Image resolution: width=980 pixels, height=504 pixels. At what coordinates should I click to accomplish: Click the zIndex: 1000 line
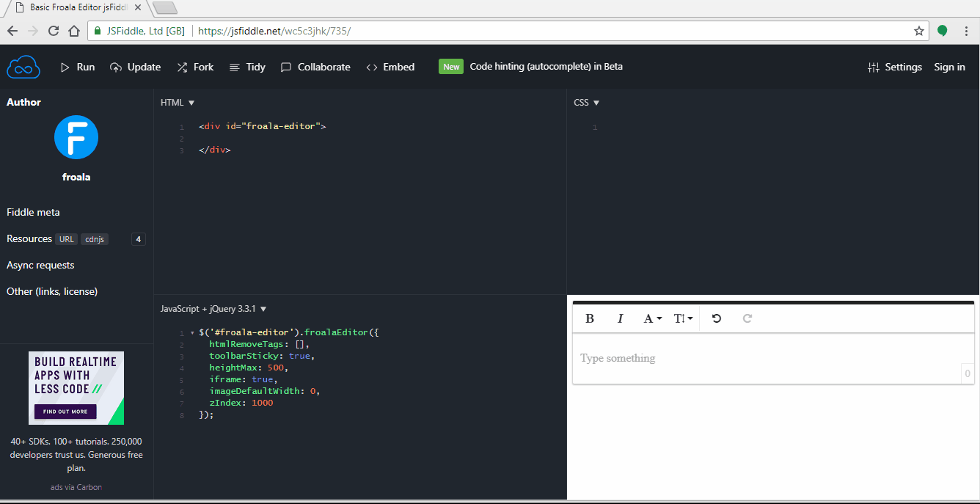click(241, 403)
